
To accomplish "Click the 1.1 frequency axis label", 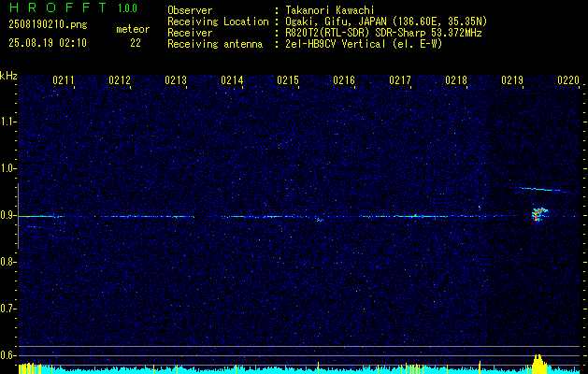I will [x=7, y=122].
